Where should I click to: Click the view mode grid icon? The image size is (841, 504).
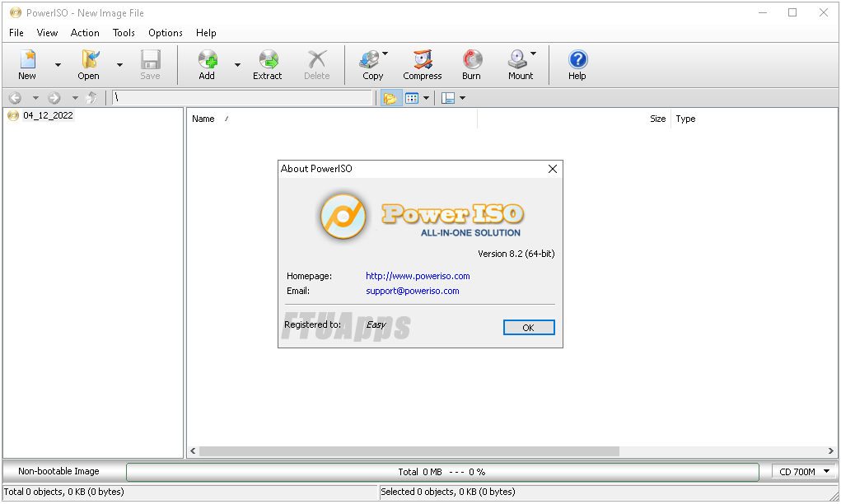click(412, 98)
